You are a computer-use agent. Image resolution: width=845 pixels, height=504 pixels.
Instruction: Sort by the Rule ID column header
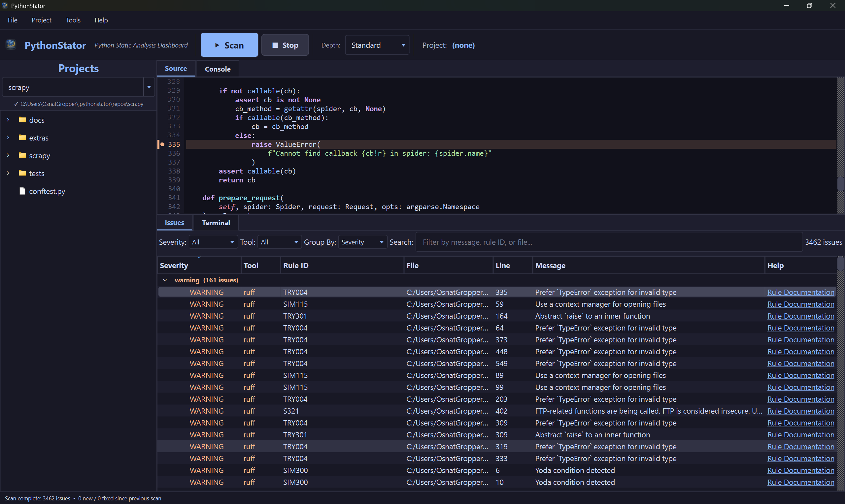342,266
